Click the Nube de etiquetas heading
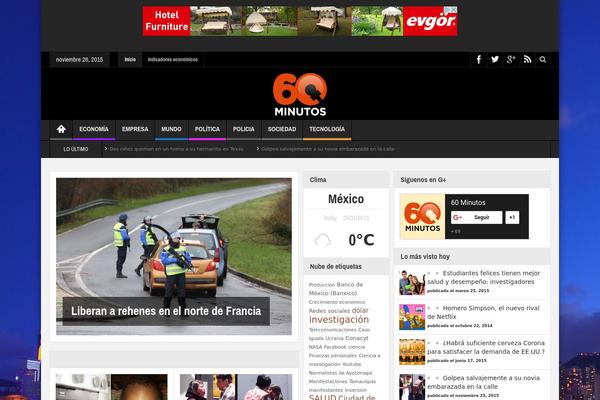 [x=335, y=267]
